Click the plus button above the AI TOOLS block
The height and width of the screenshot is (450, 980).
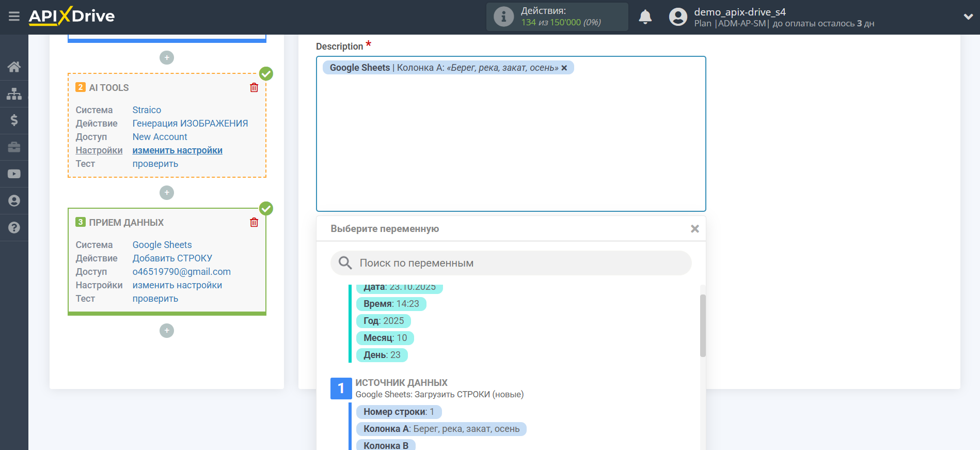[x=167, y=58]
